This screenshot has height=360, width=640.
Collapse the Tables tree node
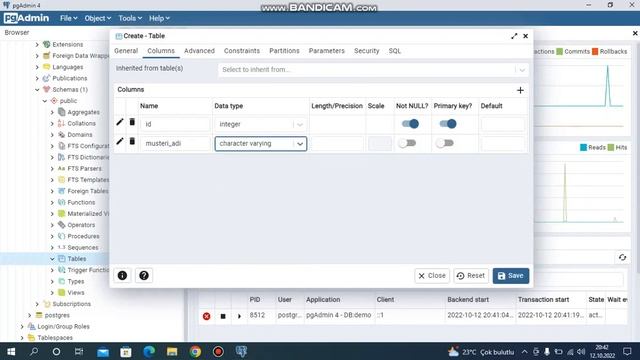52,259
